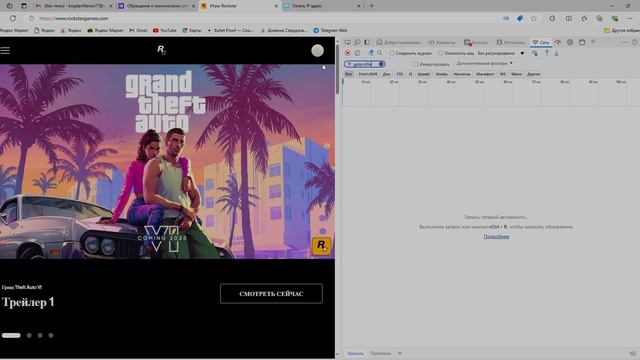Click the Rockstar logo in page header
The width and height of the screenshot is (640, 360).
click(162, 50)
